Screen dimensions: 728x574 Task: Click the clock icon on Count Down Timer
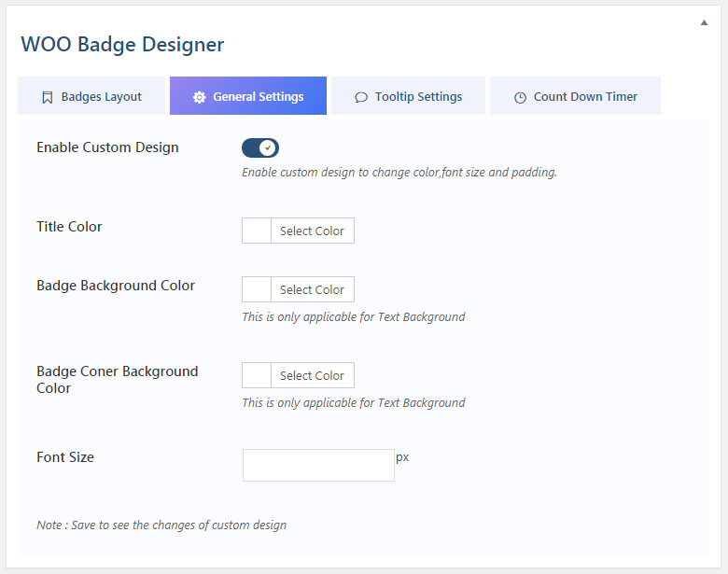pyautogui.click(x=520, y=97)
